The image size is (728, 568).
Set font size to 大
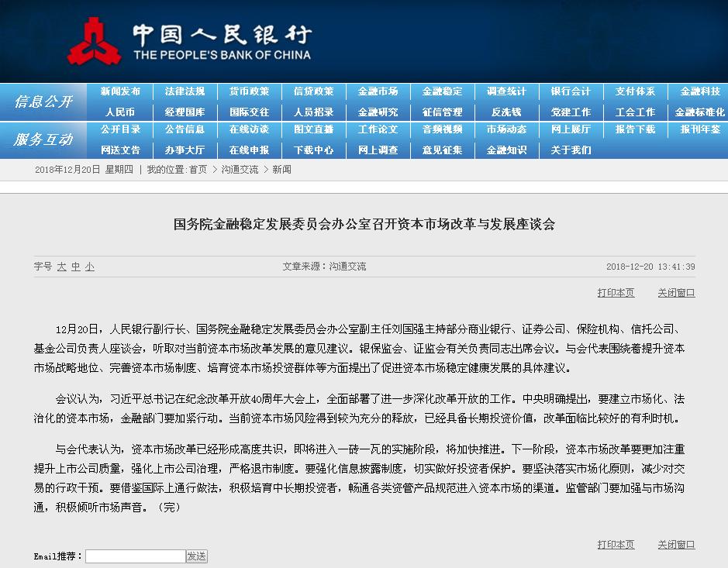[62, 267]
